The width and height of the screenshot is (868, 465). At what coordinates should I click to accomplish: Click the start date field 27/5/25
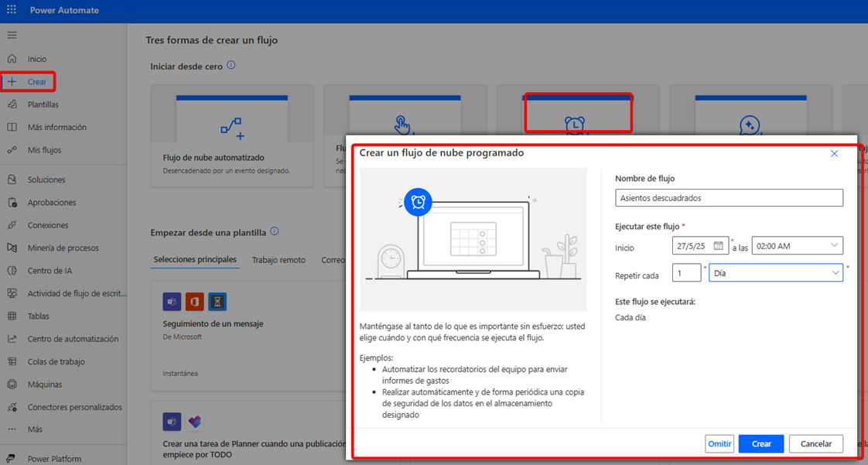tap(701, 246)
